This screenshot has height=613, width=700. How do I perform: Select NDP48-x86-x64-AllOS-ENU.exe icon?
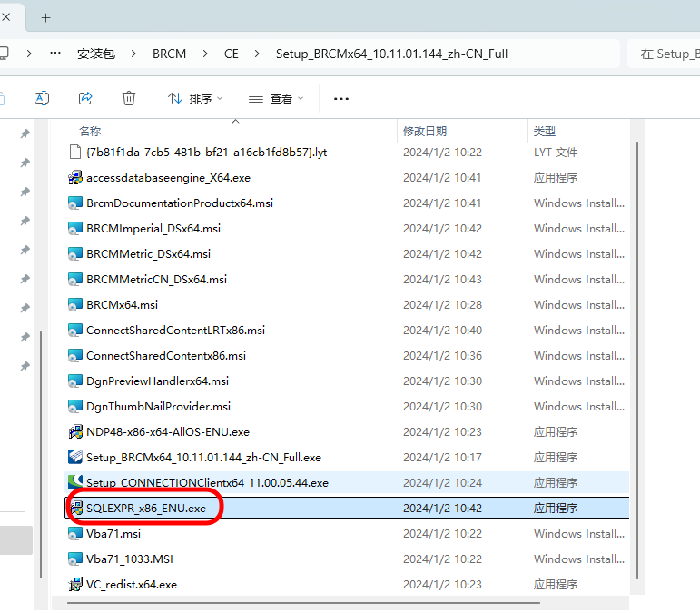(75, 431)
